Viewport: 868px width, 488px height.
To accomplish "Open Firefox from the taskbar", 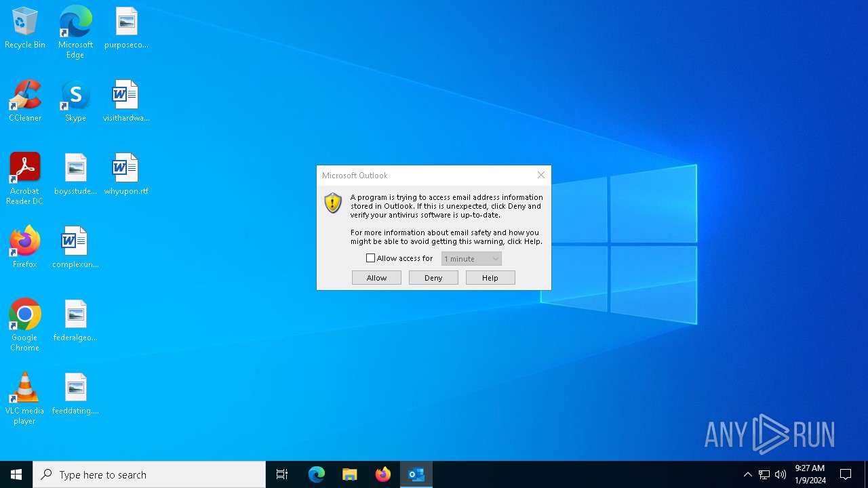I will pyautogui.click(x=383, y=474).
